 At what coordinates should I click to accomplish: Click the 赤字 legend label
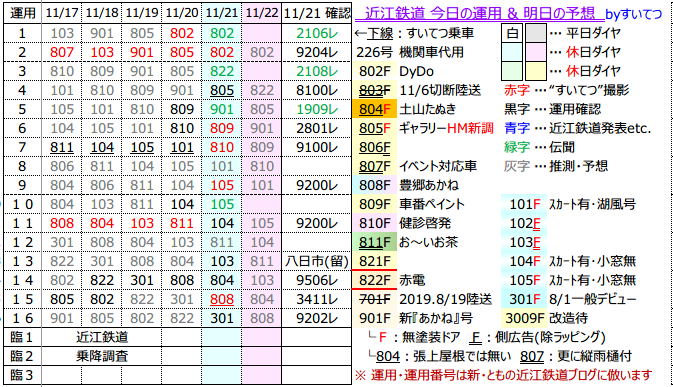pos(517,90)
